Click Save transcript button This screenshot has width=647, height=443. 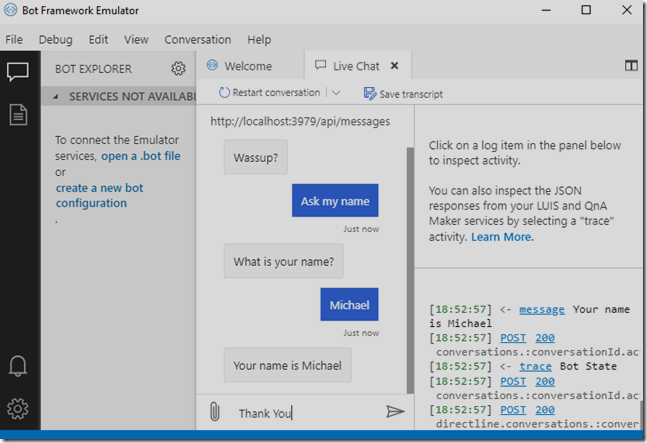(x=403, y=94)
